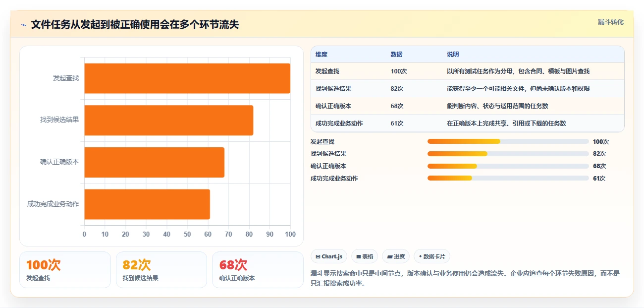Click the 找到候选结果 cell in the table
This screenshot has height=308, width=644.
point(333,89)
